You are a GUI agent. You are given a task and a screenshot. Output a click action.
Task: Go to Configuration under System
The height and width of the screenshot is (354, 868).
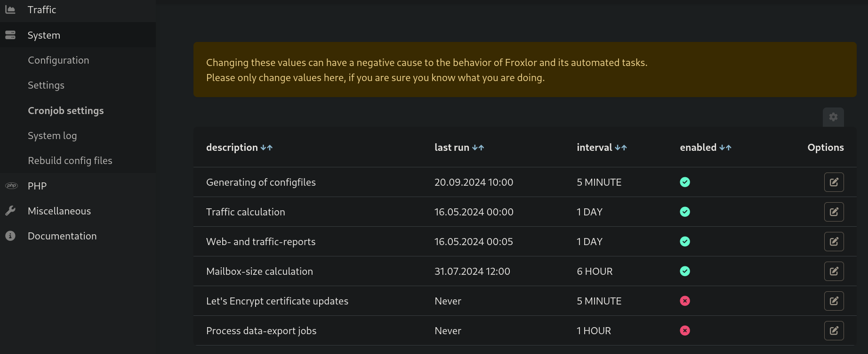[x=58, y=60]
